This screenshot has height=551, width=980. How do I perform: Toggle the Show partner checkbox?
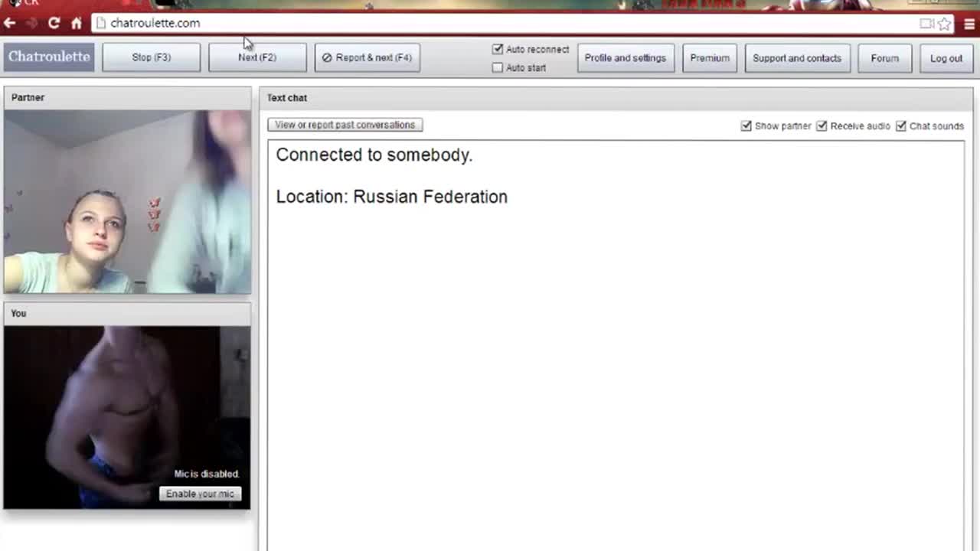tap(746, 126)
